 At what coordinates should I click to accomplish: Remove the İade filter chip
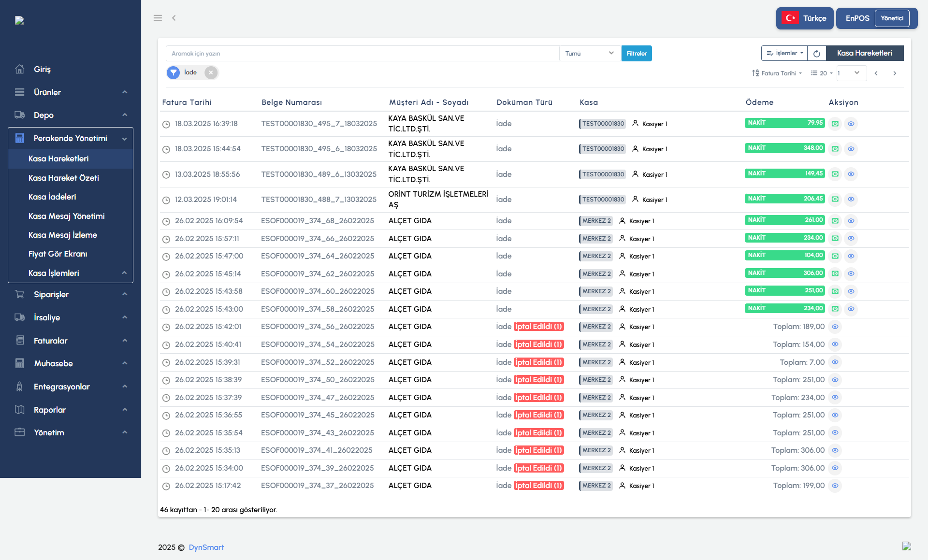click(x=211, y=72)
